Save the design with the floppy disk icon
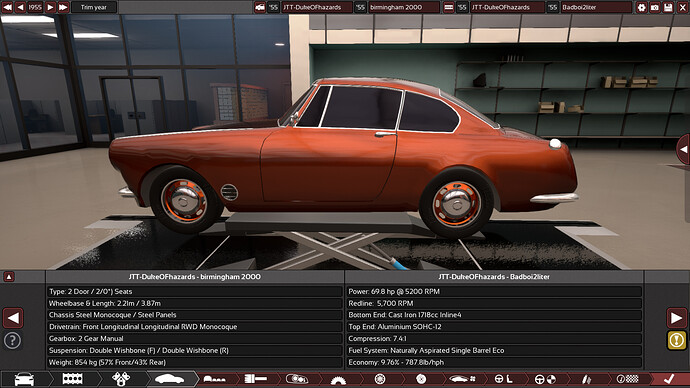This screenshot has width=690, height=388. coord(668,7)
